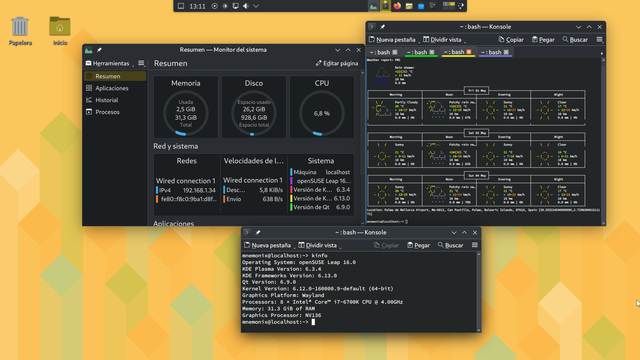
Task: Click Buscar in the upper Konsole toolbar
Action: pos(575,40)
